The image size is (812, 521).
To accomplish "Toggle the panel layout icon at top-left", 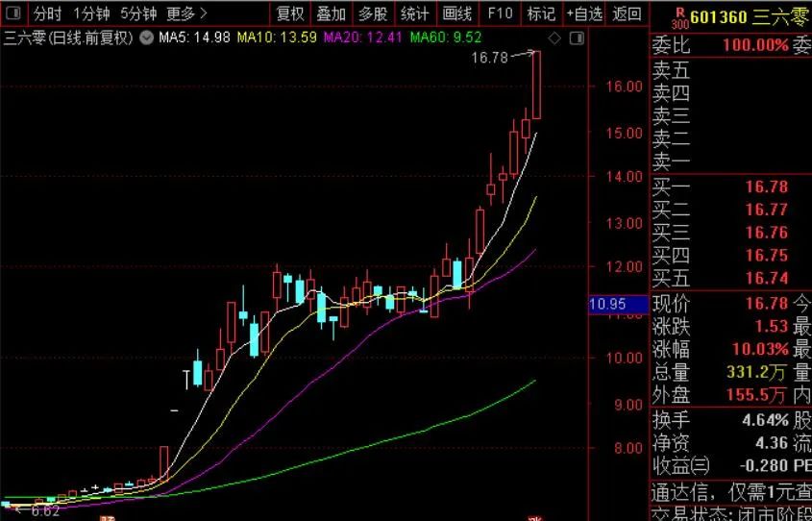I will (13, 12).
